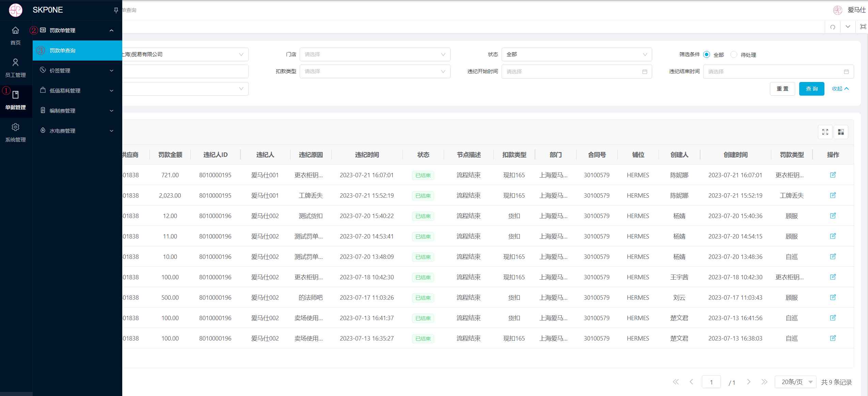This screenshot has height=396, width=868.
Task: Click 工牌丢失 violation reason cell
Action: (311, 196)
